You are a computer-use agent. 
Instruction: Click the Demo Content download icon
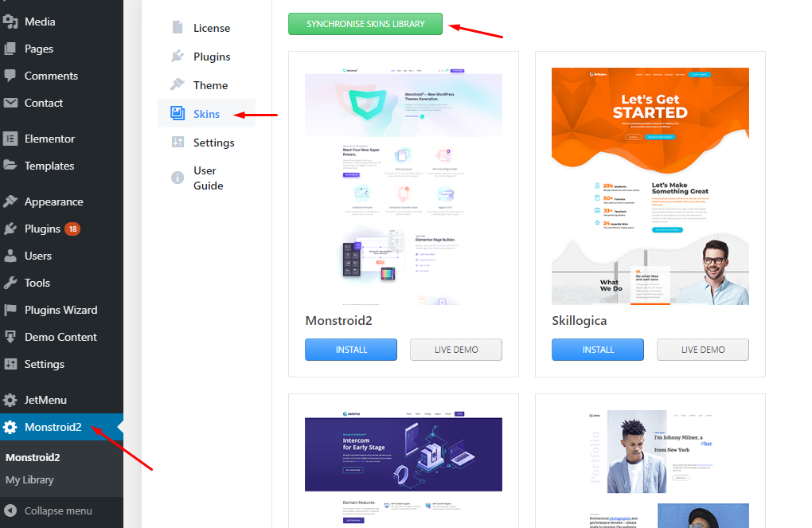[10, 337]
